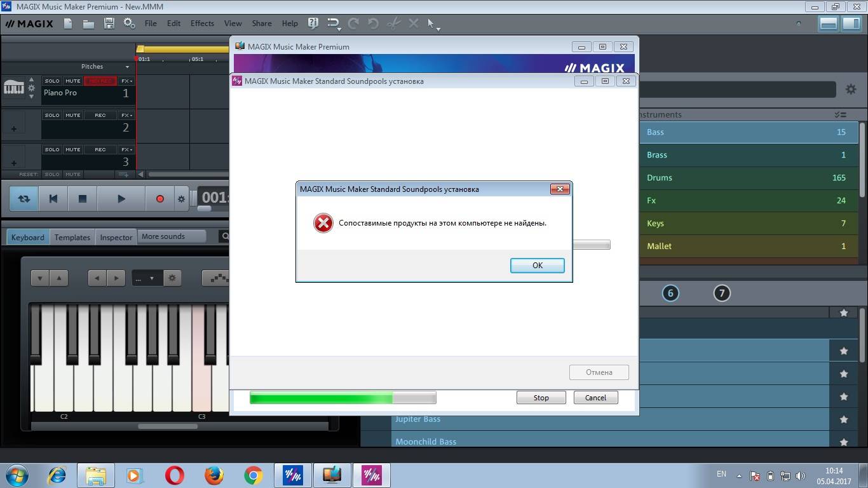Open the Effects menu
This screenshot has height=488, width=868.
(202, 24)
